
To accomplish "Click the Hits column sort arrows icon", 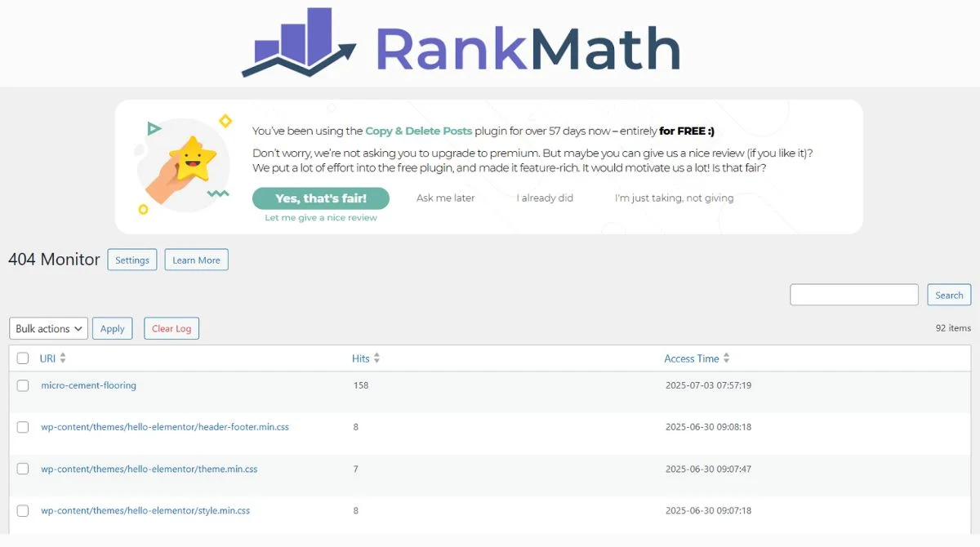I will click(376, 358).
